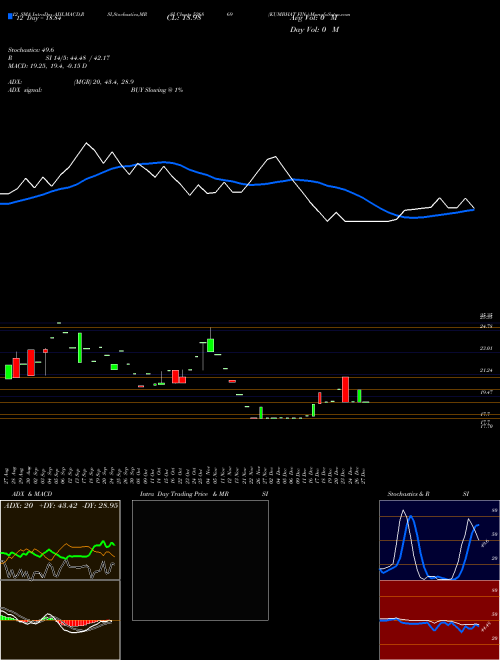Click the right end of the blue SMA line
500x660 pixels.
(474, 209)
